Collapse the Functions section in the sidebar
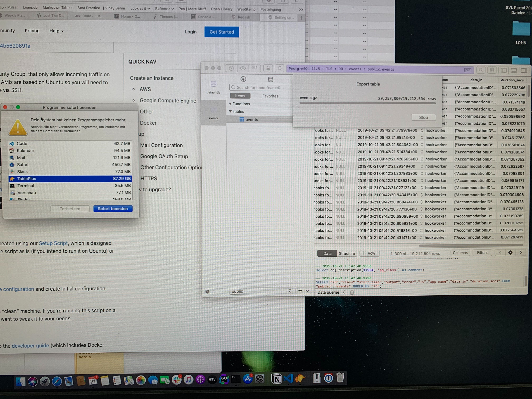 [x=231, y=104]
